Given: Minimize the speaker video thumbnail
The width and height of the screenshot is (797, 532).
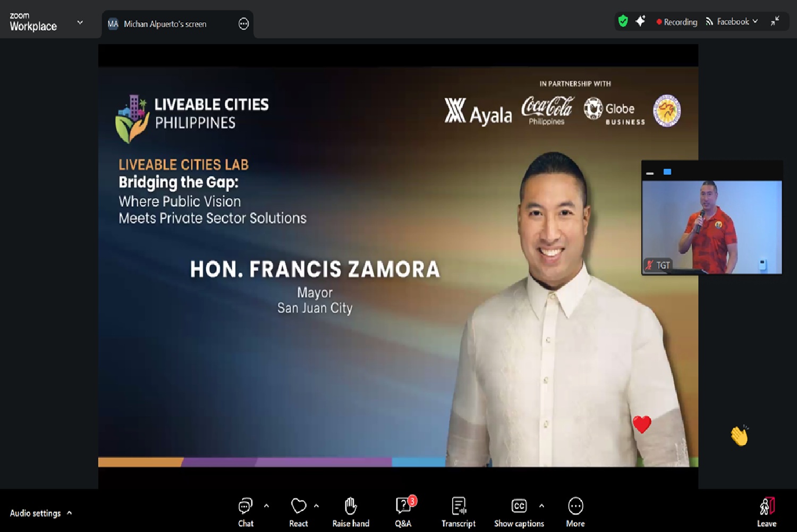Looking at the screenshot, I should pyautogui.click(x=650, y=173).
